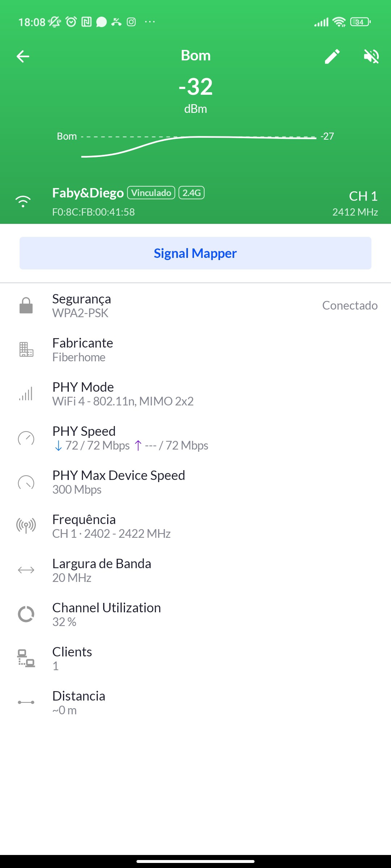Screen dimensions: 391x868
Task: Tap the antenna icon beside Frequência
Action: coord(26,526)
